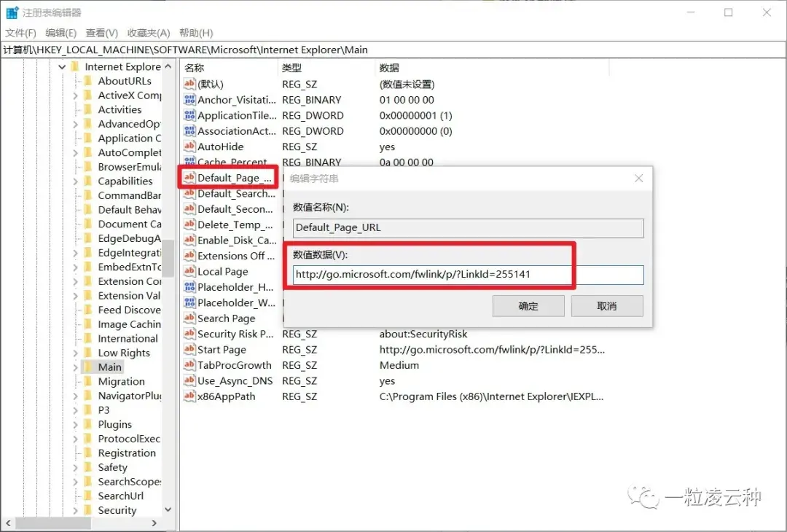Click the Registry Editor app icon in title bar

pyautogui.click(x=12, y=12)
